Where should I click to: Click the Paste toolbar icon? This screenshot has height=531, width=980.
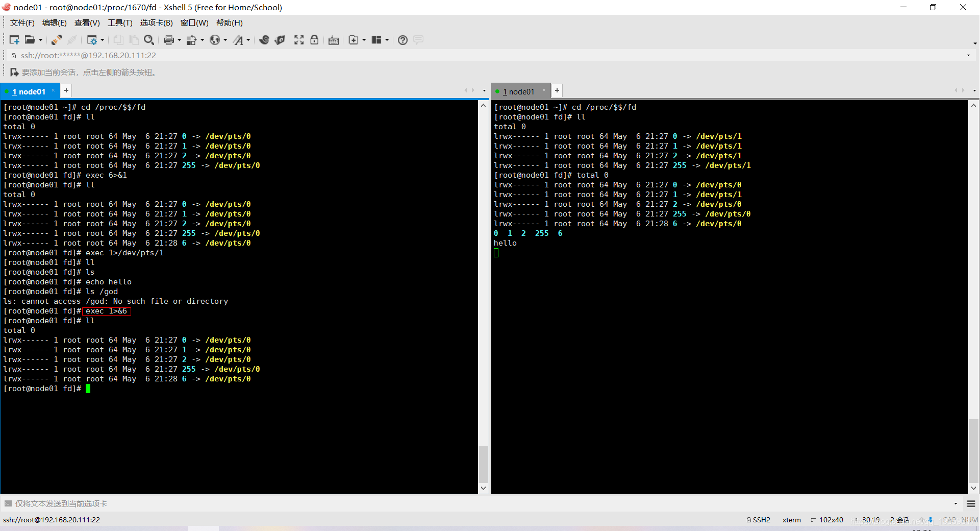coord(134,40)
